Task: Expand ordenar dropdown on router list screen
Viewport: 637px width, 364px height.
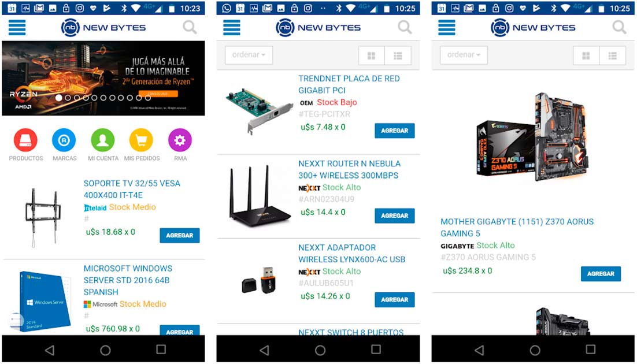Action: coord(249,55)
